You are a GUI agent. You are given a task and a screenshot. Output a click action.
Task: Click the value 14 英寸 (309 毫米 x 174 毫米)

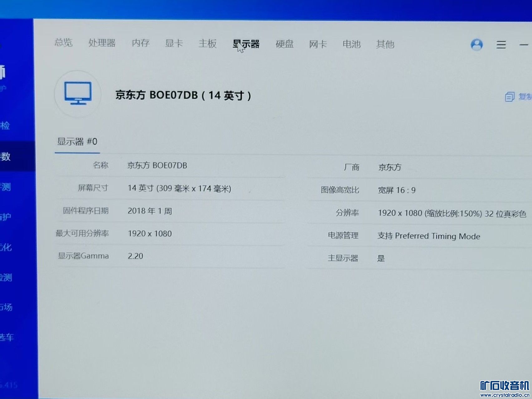tap(179, 188)
